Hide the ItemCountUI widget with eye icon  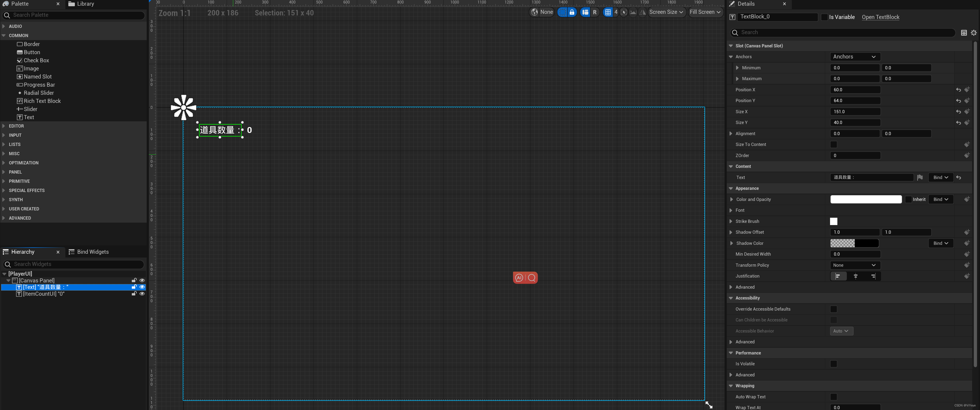coord(142,294)
